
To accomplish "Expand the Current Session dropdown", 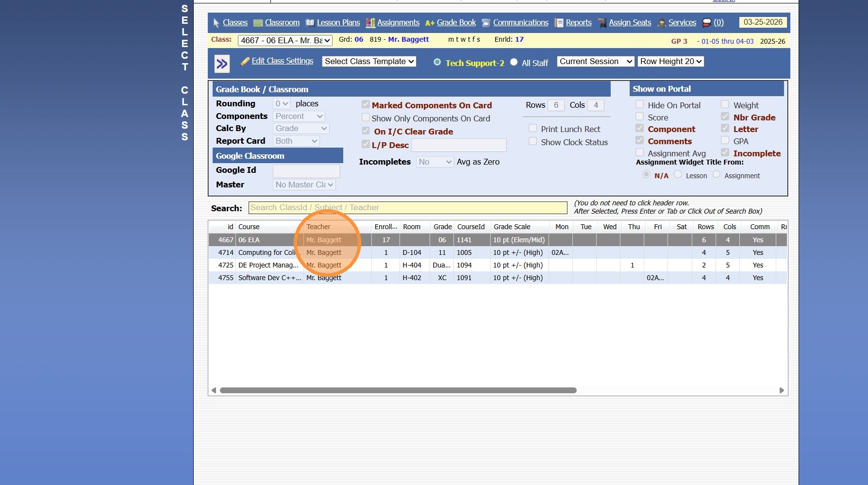I will coord(595,61).
